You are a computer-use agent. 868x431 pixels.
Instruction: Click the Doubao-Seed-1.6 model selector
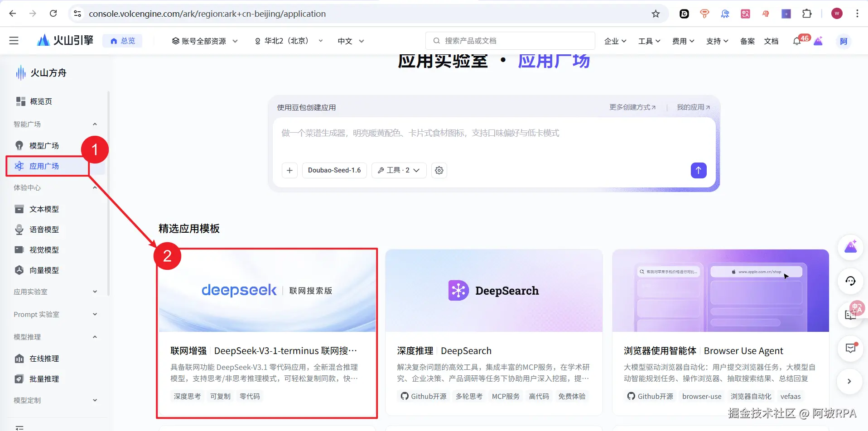click(334, 170)
